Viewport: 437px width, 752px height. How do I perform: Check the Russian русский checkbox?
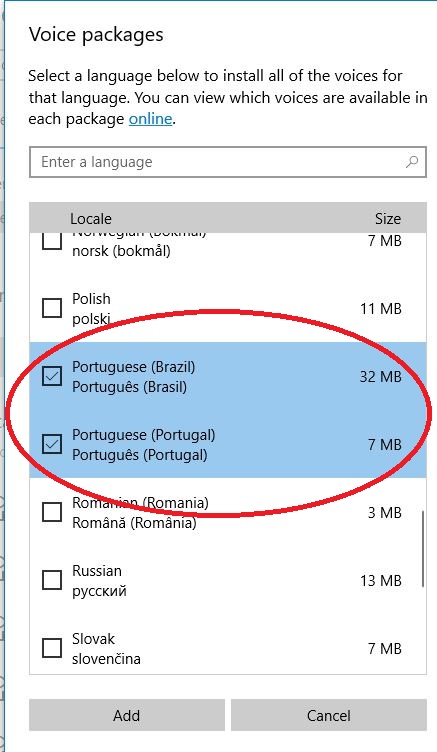pos(52,580)
